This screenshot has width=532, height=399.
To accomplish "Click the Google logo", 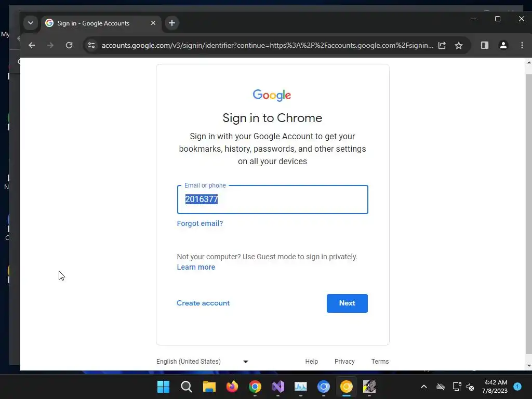I will (x=272, y=96).
